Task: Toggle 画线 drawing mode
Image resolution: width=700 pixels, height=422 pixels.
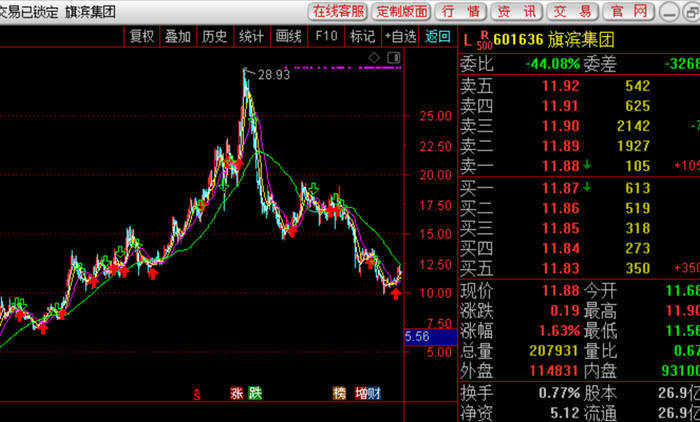Action: [x=288, y=36]
